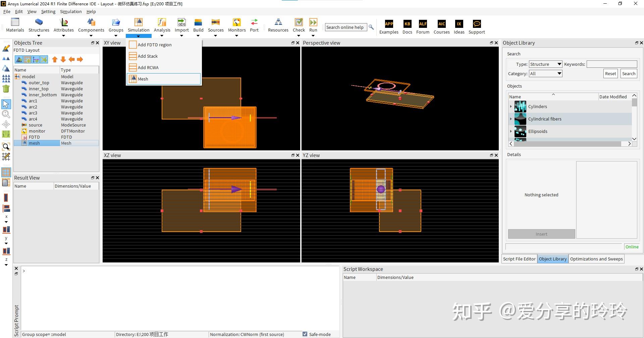This screenshot has width=644, height=338.
Task: Open the Optimizations and Sweeps tab
Action: coord(596,259)
